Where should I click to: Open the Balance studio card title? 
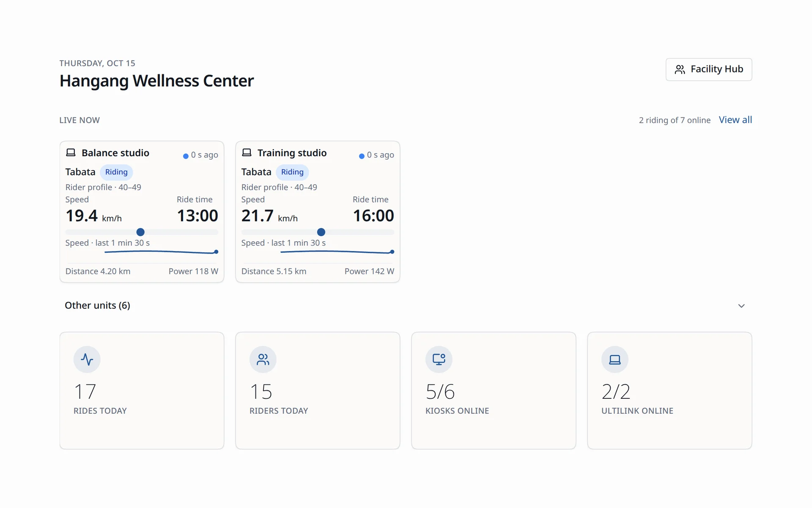tap(115, 153)
